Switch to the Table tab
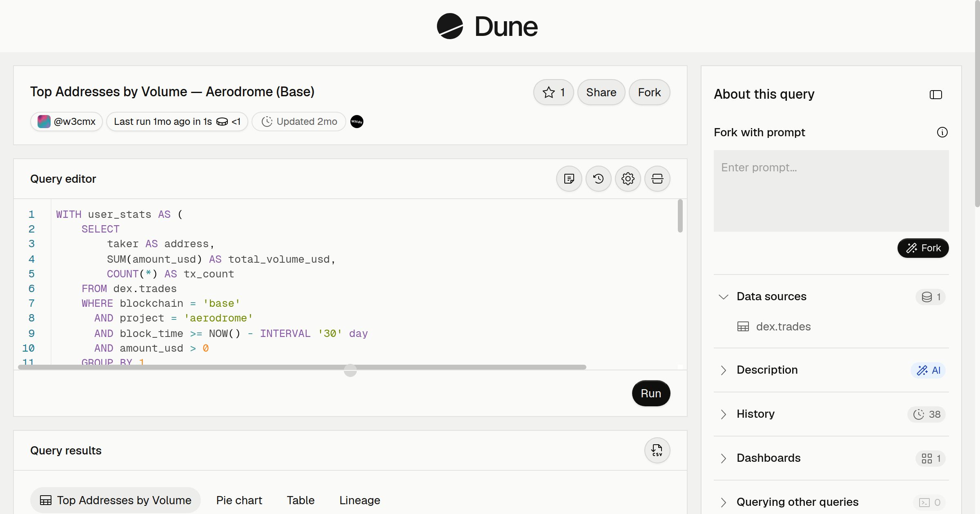 pos(301,500)
